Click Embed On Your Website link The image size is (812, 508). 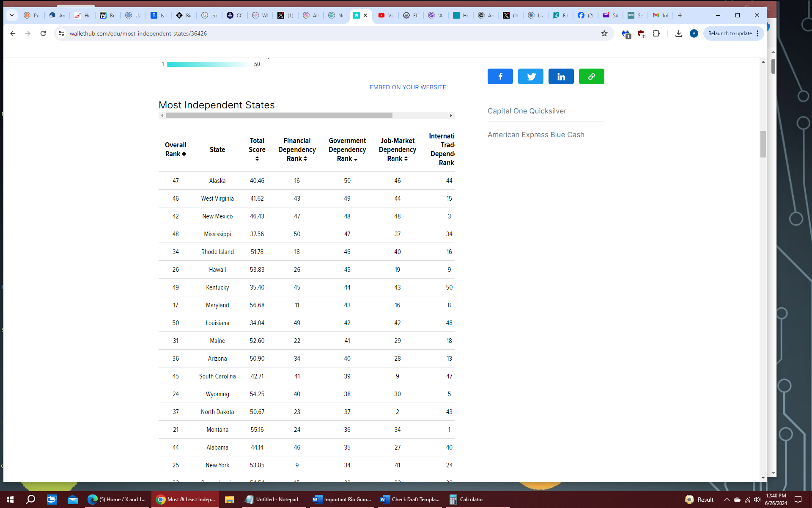coord(408,87)
